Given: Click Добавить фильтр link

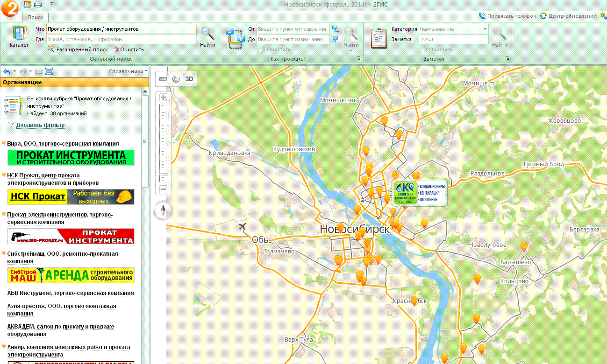Looking at the screenshot, I should [x=36, y=125].
